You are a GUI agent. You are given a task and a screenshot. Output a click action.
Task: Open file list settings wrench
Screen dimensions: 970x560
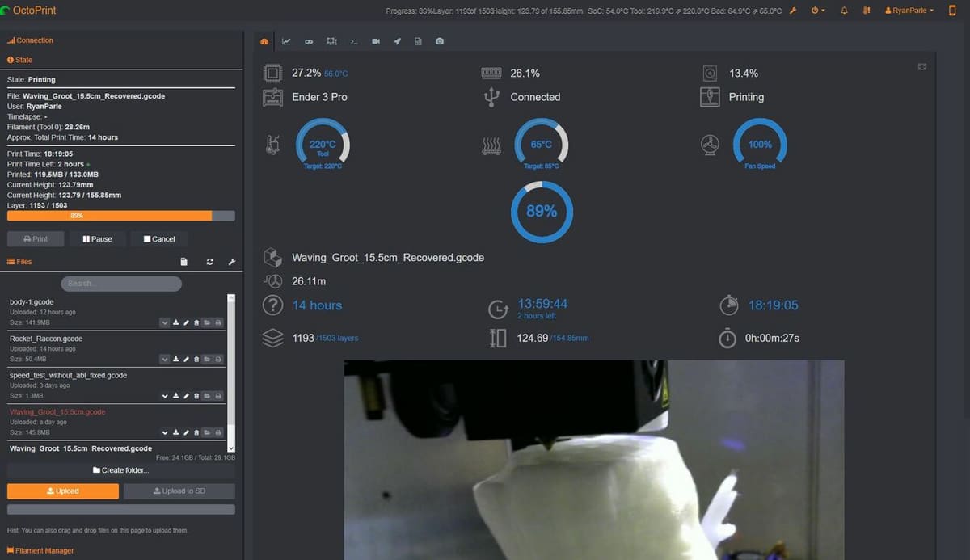[231, 262]
